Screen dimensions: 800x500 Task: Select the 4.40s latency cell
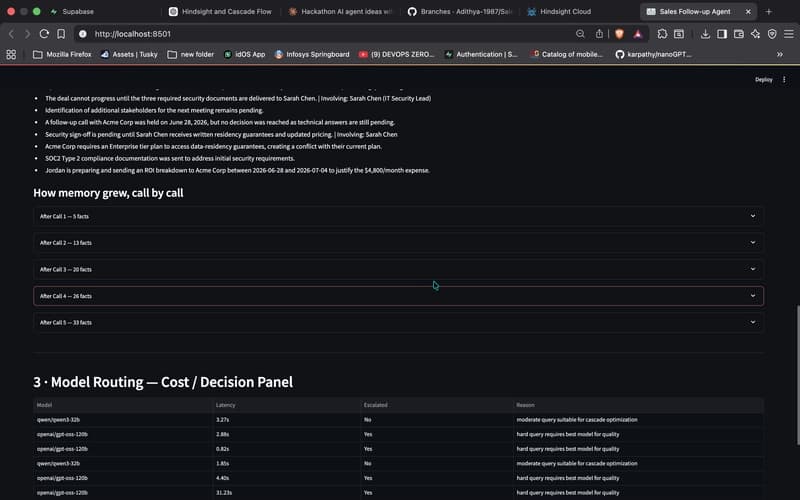[287, 478]
